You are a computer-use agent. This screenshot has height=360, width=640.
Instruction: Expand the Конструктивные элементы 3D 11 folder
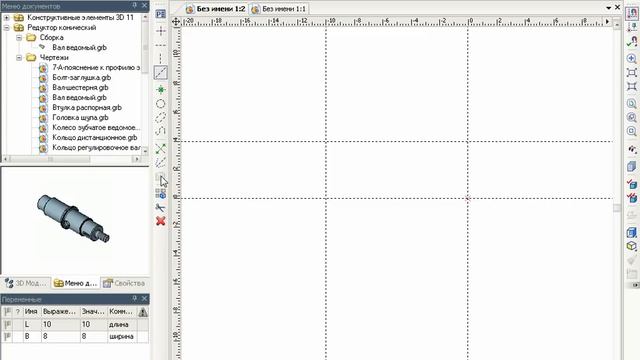point(7,18)
